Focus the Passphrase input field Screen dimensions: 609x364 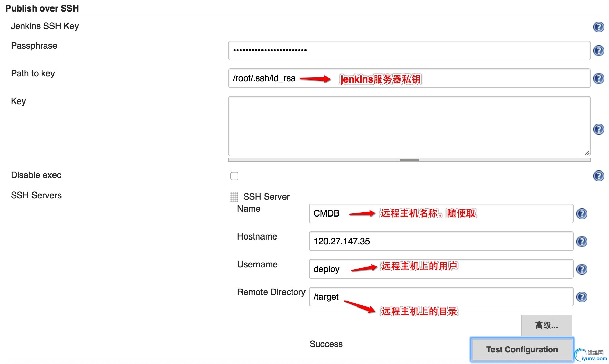(409, 50)
